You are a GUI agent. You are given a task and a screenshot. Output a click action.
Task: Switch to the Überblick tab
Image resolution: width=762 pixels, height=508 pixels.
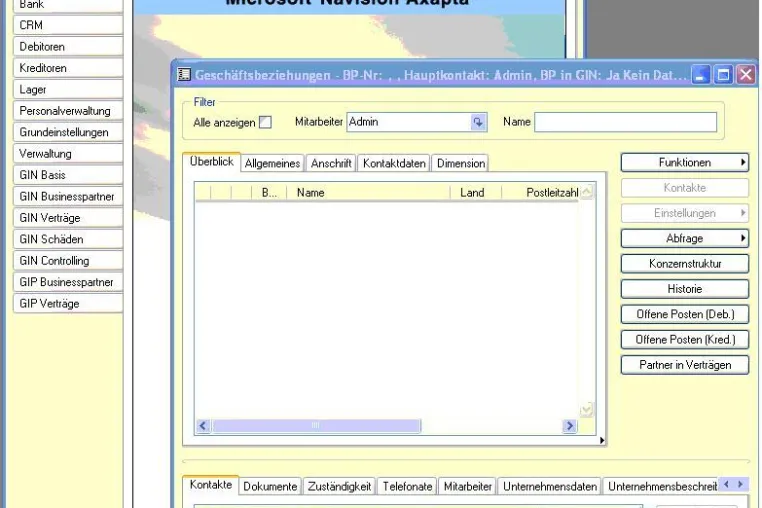pos(211,162)
